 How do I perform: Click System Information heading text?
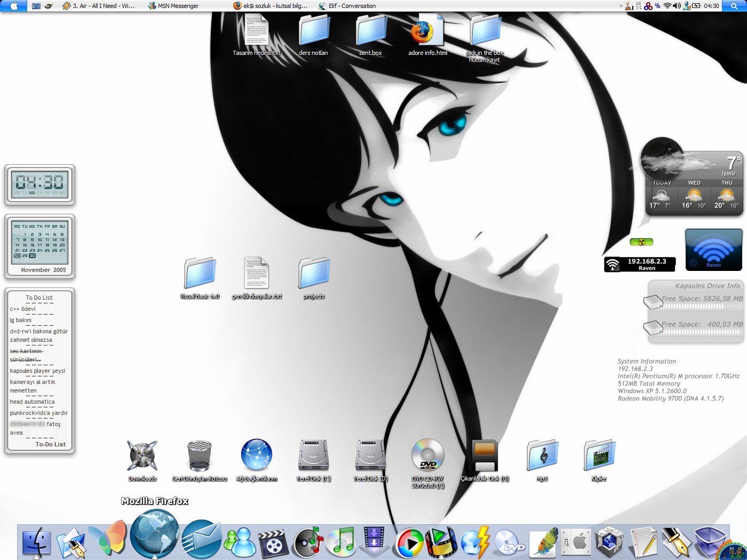pos(647,361)
